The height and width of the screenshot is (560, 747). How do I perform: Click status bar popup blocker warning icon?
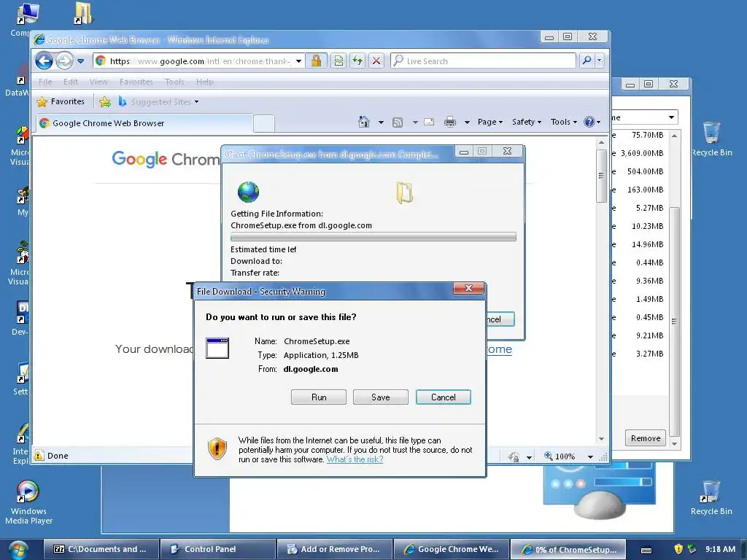[x=39, y=456]
